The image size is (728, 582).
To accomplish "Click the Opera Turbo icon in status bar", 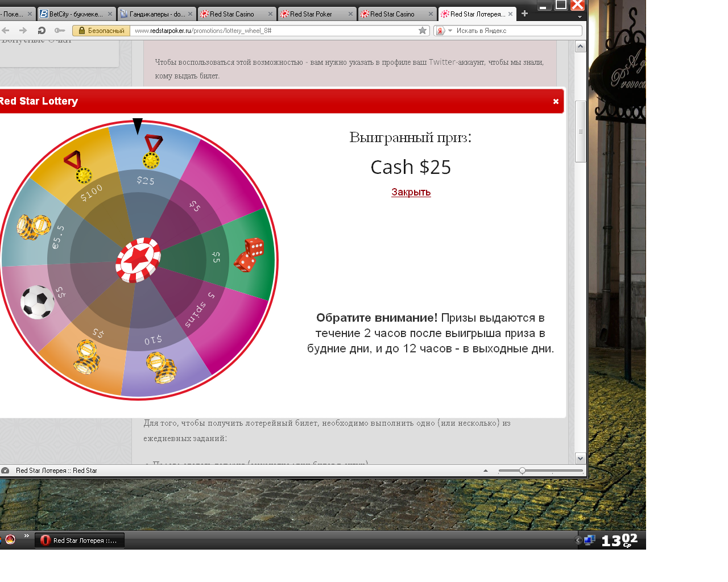I will [x=5, y=471].
